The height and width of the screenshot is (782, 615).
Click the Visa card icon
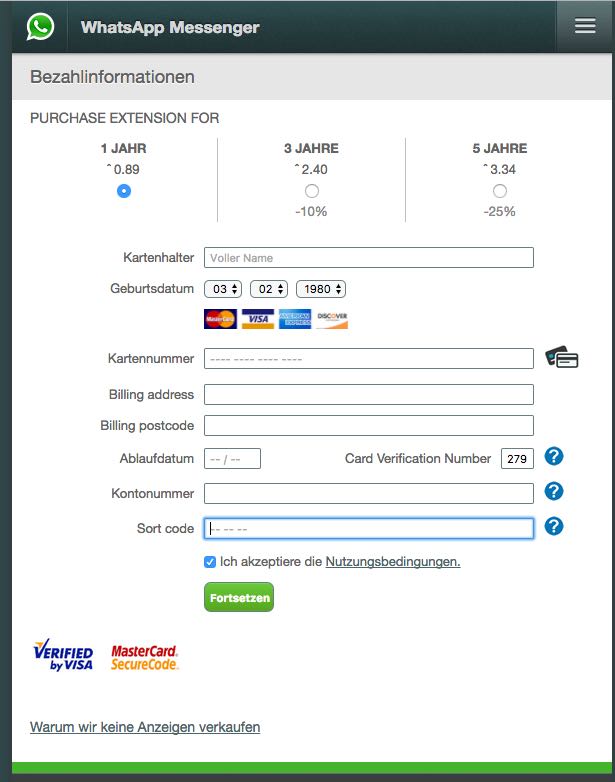[258, 319]
